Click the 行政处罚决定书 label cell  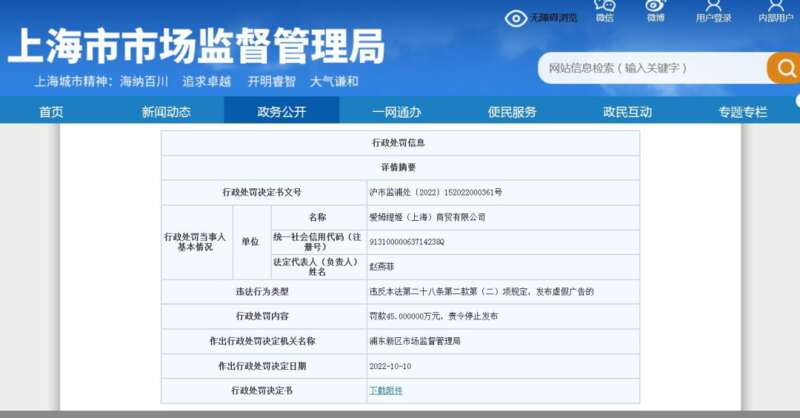tap(264, 390)
